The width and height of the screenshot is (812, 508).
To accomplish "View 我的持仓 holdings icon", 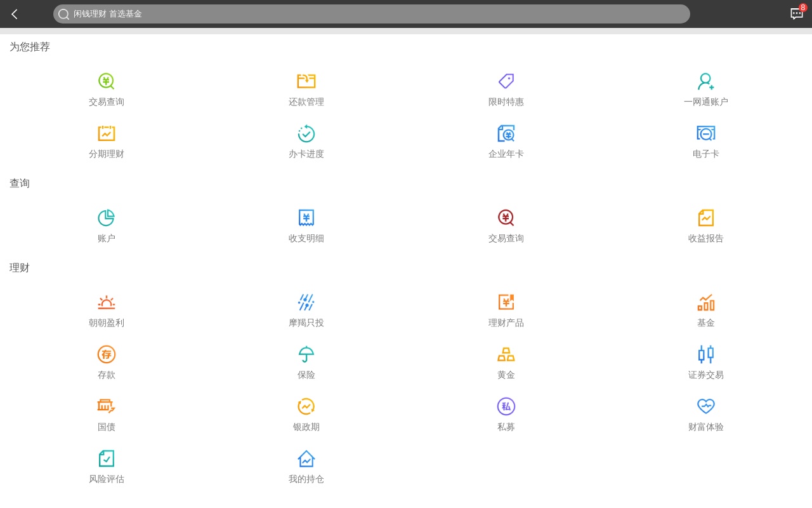I will [306, 458].
